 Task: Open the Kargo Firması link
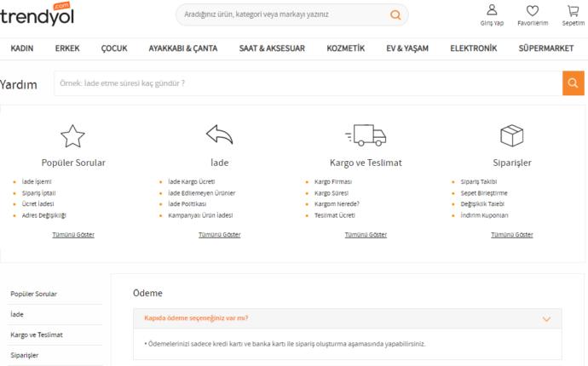click(x=333, y=181)
